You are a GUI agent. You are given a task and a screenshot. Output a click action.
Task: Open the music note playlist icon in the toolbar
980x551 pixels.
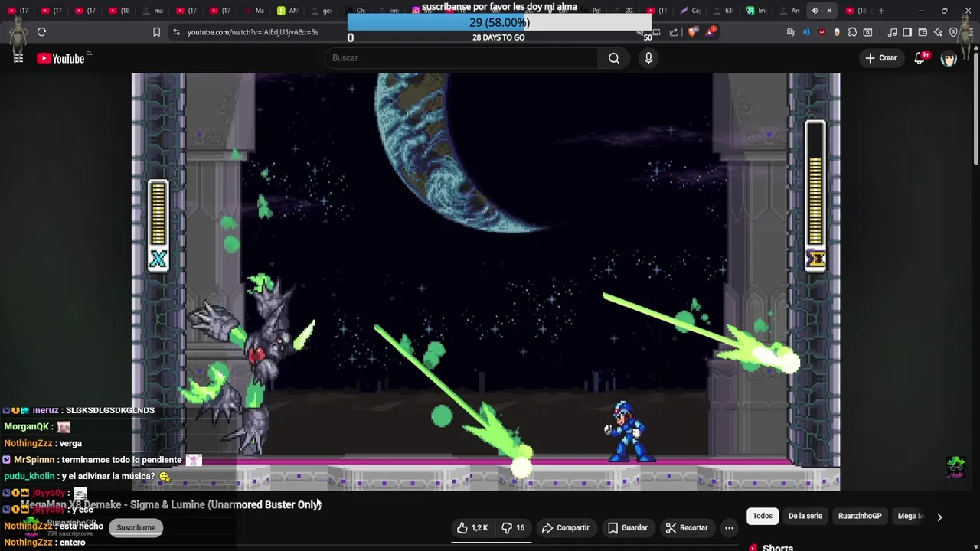(892, 32)
